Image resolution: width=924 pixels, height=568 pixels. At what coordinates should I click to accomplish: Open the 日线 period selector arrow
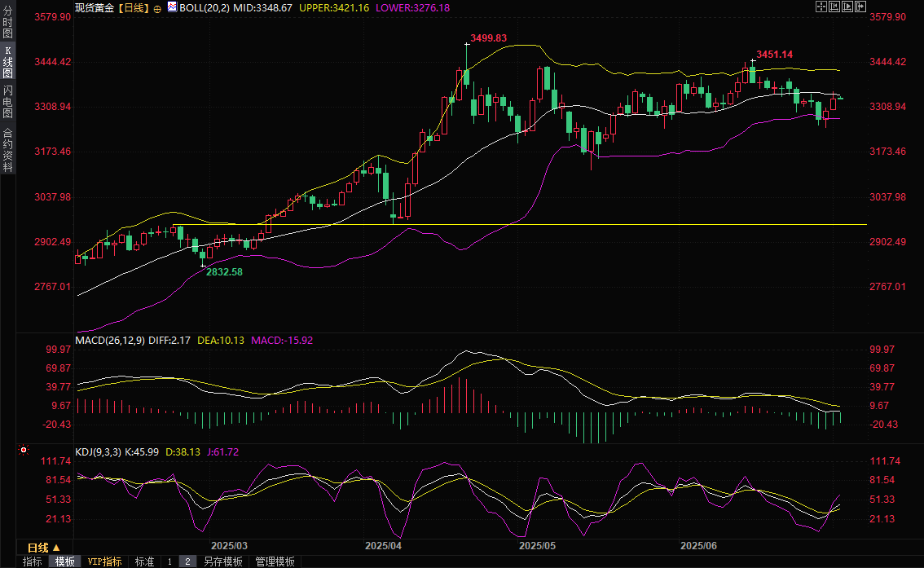tap(56, 548)
